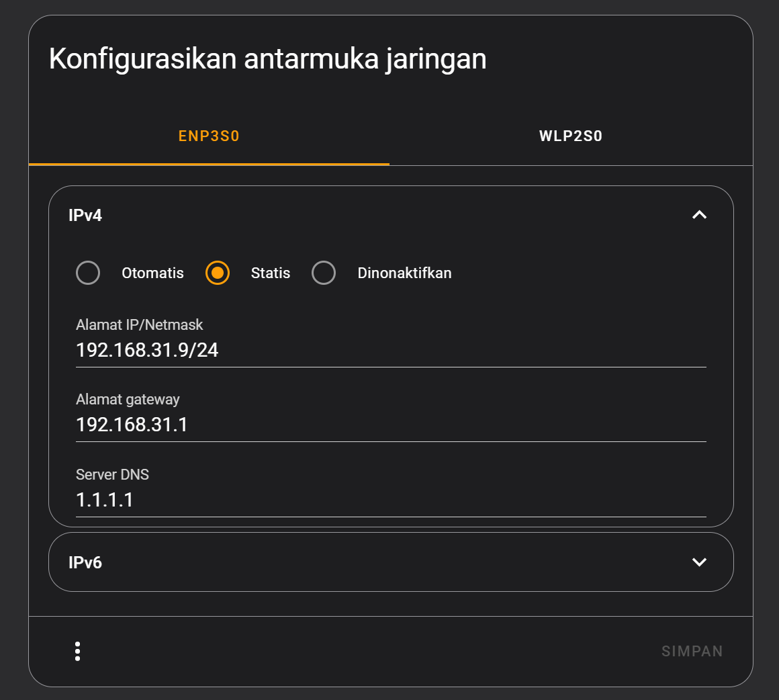Choose Dinonaktifkan for IPv4
Viewport: 779px width, 700px height.
[x=324, y=273]
